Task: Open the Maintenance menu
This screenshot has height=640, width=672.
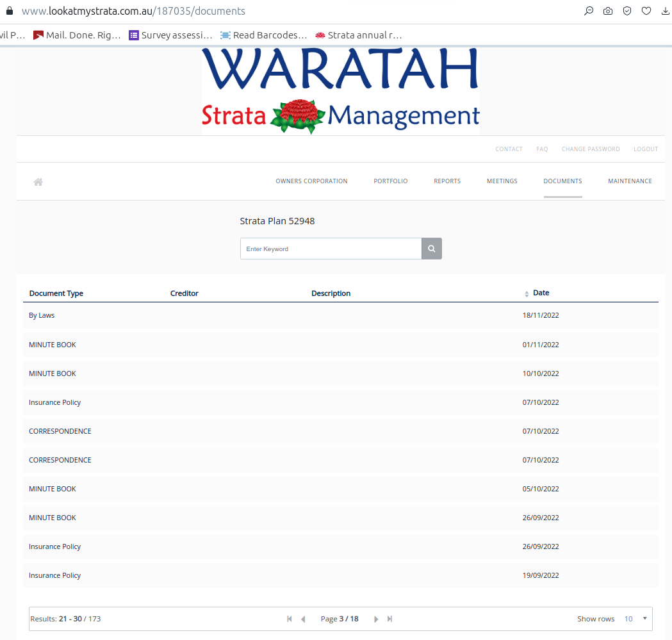Action: click(x=630, y=181)
